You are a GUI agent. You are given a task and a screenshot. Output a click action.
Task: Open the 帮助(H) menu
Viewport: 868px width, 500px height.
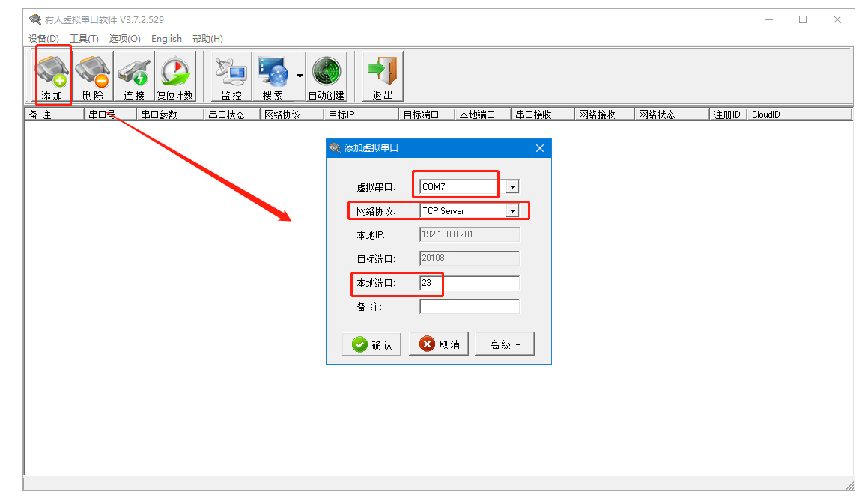[207, 39]
